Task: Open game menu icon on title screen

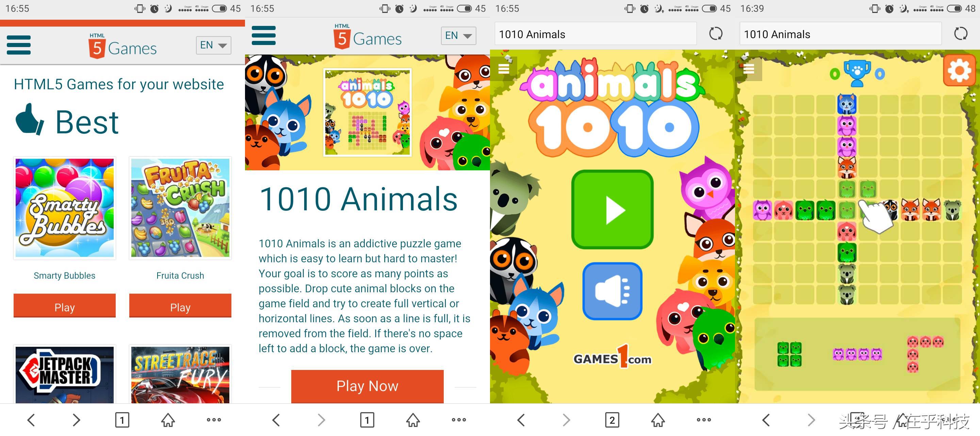Action: (504, 68)
